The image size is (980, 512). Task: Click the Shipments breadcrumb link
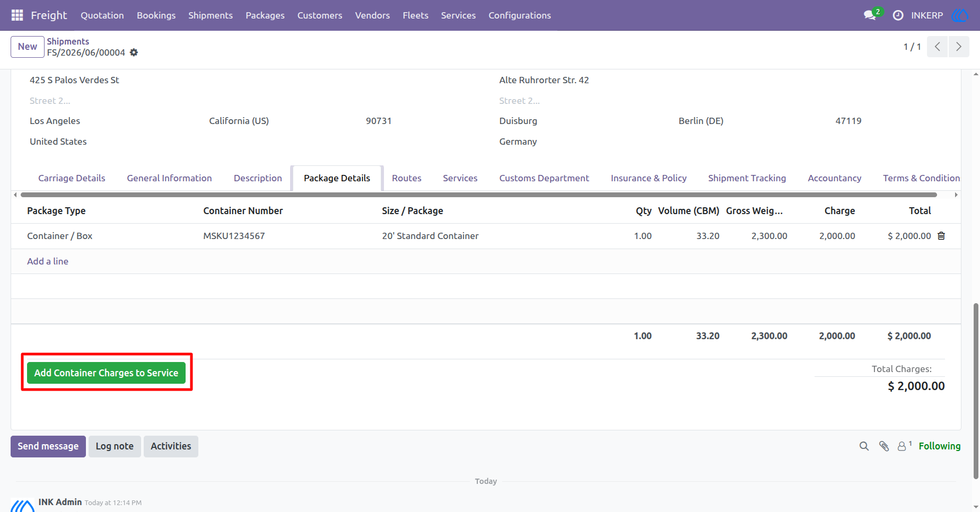point(68,41)
